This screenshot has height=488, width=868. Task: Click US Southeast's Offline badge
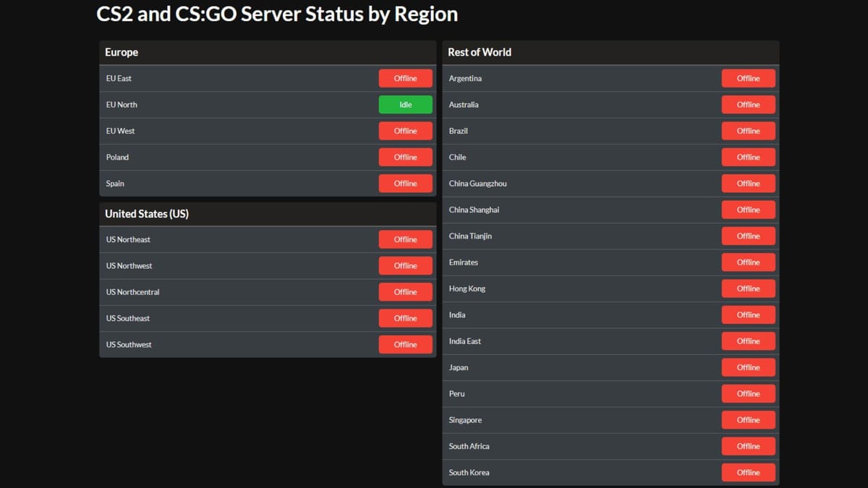click(x=406, y=318)
